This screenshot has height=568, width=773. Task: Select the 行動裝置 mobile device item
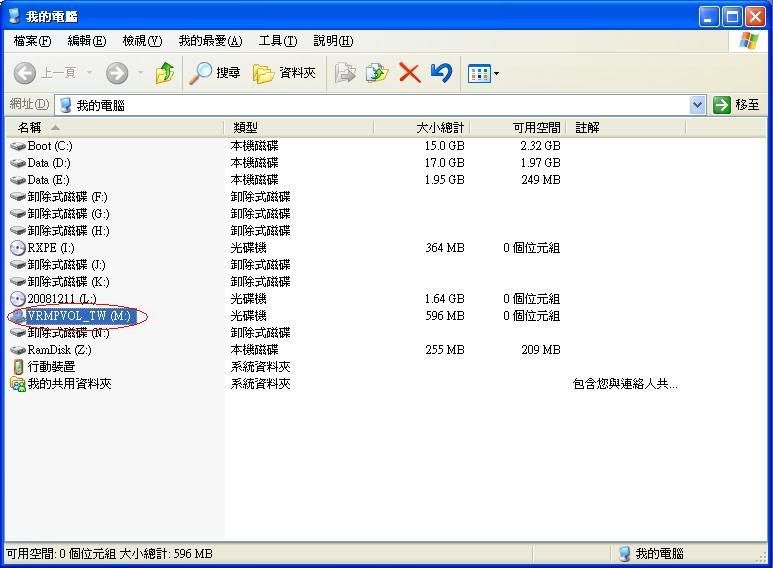[x=50, y=367]
